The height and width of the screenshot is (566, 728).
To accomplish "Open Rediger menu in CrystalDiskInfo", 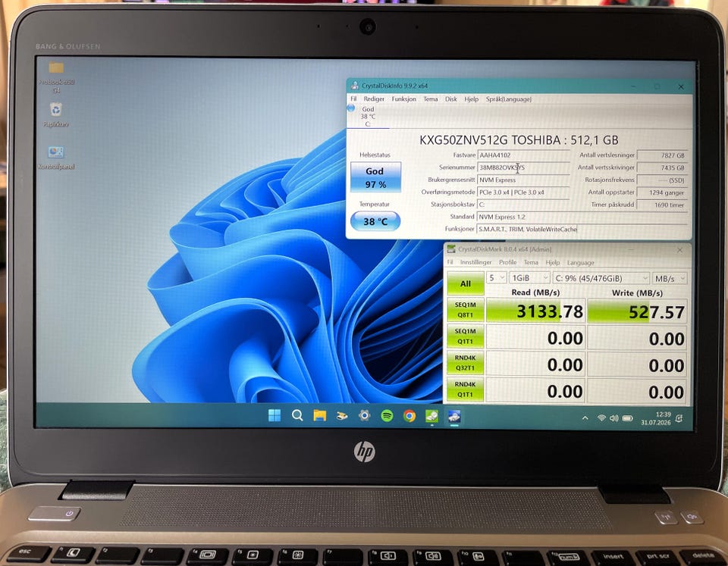I will [374, 99].
